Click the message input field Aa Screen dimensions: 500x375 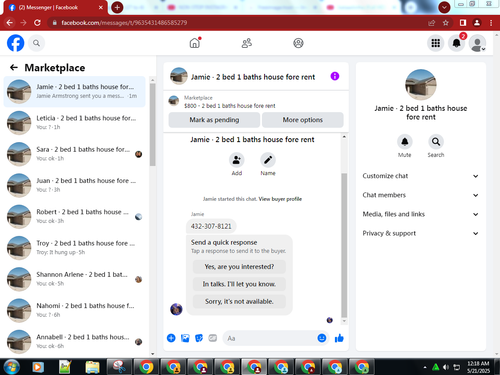coord(270,338)
